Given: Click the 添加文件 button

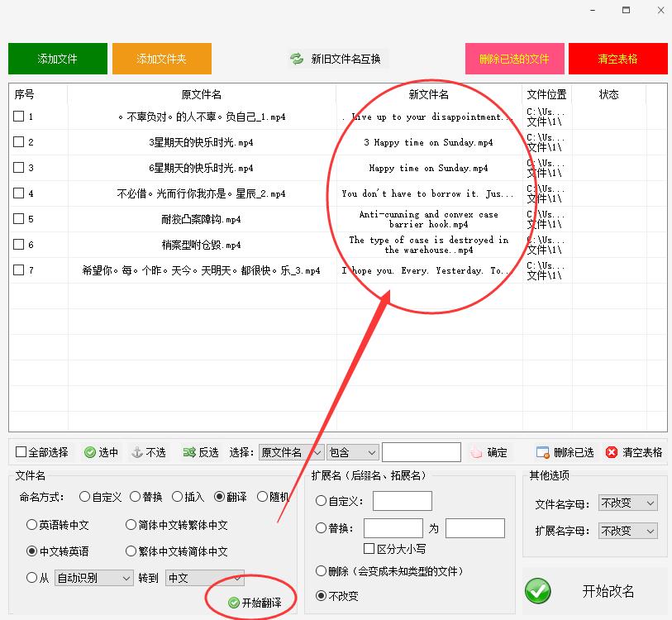Looking at the screenshot, I should click(x=57, y=58).
